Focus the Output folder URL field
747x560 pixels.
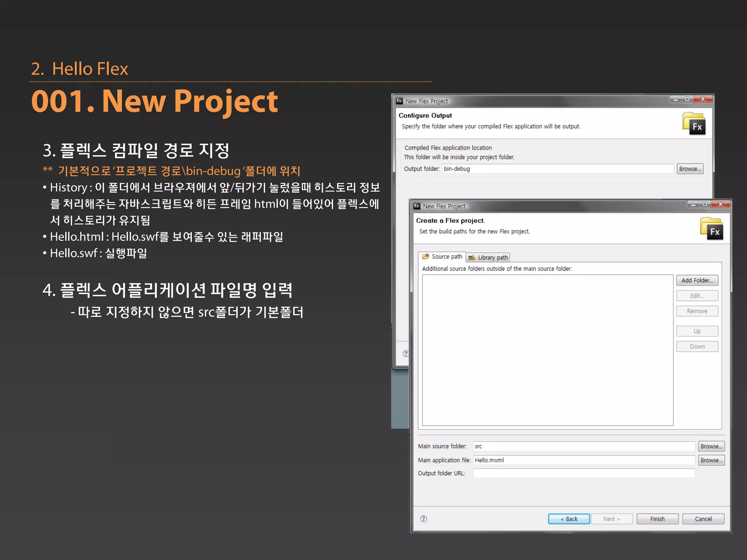click(x=584, y=473)
